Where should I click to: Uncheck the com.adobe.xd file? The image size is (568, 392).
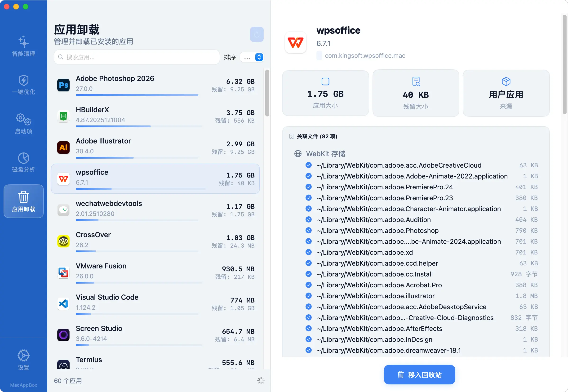pos(308,252)
